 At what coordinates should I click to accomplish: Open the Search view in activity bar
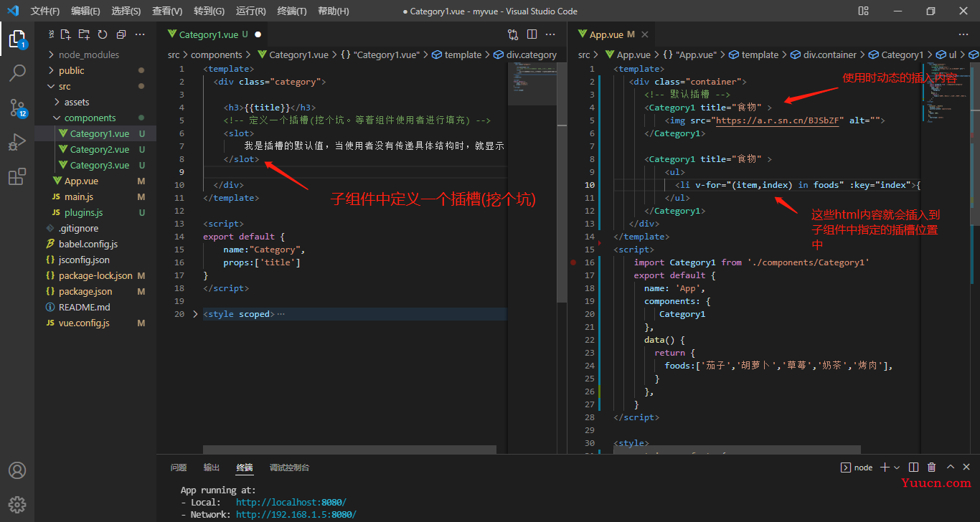coord(17,73)
